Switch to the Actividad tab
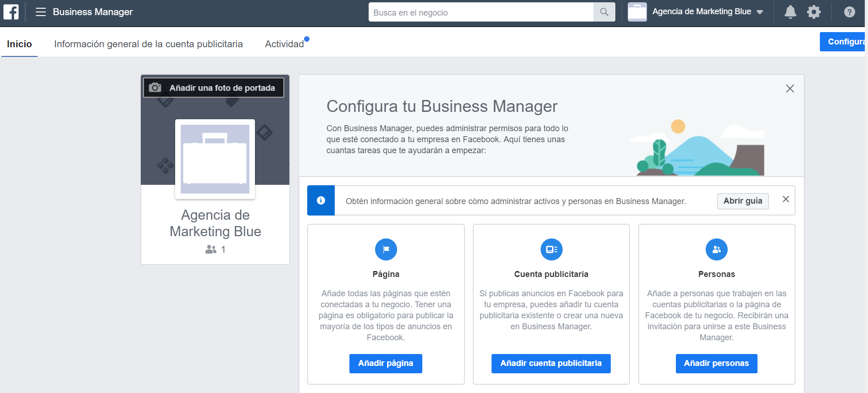868x393 pixels. click(x=284, y=44)
